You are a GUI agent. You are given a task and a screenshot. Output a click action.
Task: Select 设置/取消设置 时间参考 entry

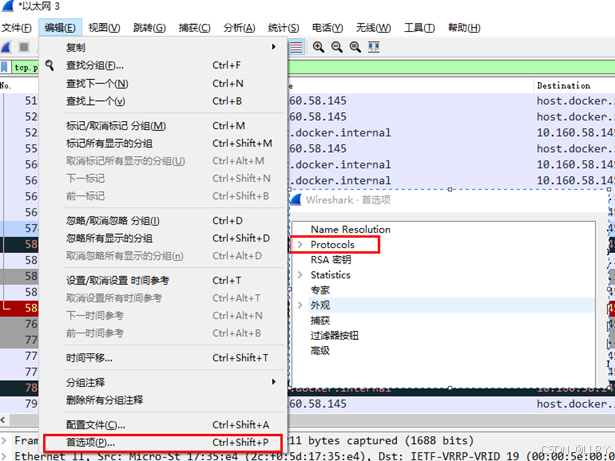163,281
